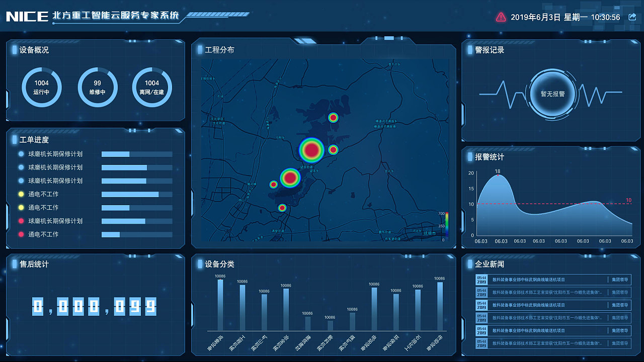
Task: Click y-axis value 20 in 报警统计
Action: pos(471,173)
